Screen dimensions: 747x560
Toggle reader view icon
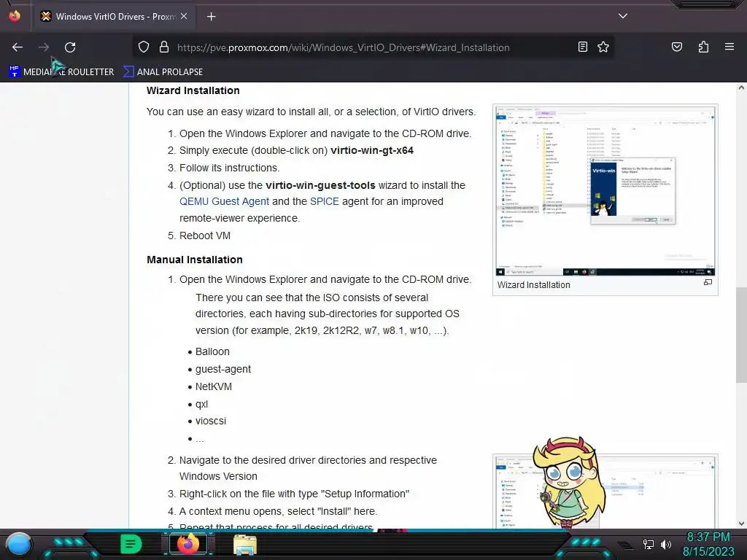(582, 47)
